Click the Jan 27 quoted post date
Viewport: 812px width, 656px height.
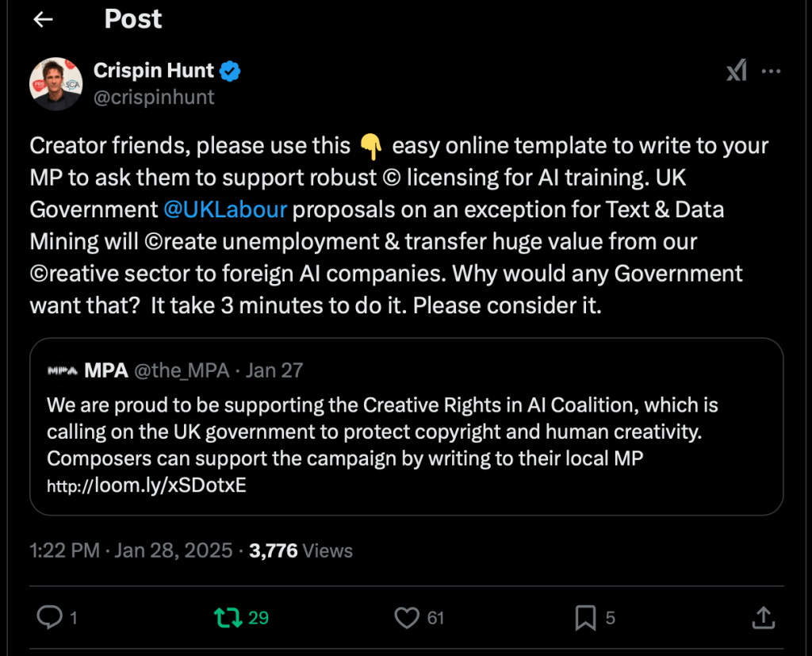click(x=274, y=370)
